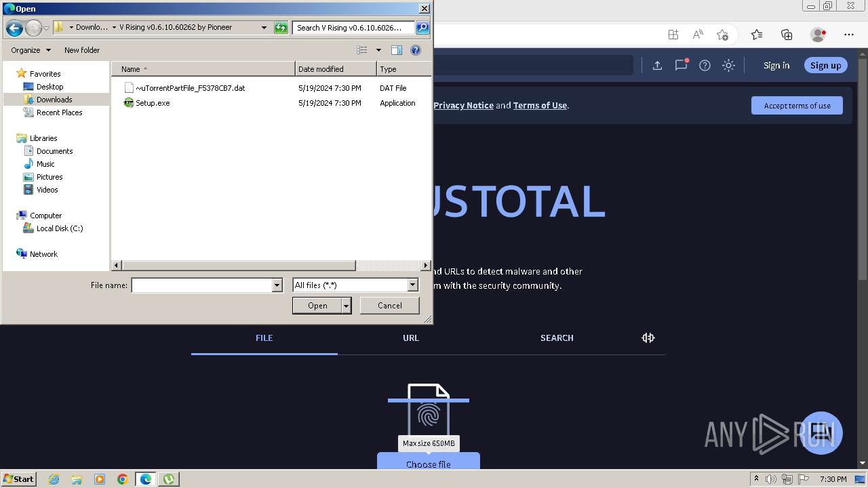Open the Start menu
This screenshot has height=488, width=868.
click(18, 479)
